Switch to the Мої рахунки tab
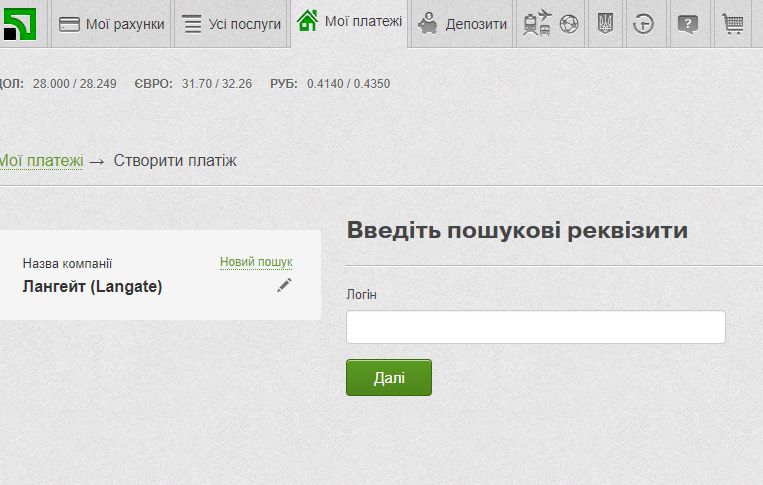The height and width of the screenshot is (485, 763). pos(111,24)
